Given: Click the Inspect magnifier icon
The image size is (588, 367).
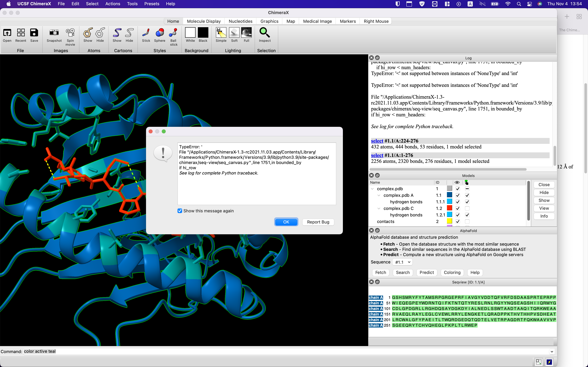Looking at the screenshot, I should click(x=264, y=33).
